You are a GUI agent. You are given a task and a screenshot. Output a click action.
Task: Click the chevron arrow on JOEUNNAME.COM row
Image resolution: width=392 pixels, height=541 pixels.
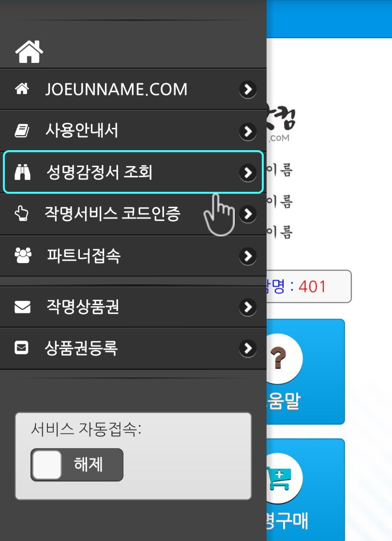248,90
